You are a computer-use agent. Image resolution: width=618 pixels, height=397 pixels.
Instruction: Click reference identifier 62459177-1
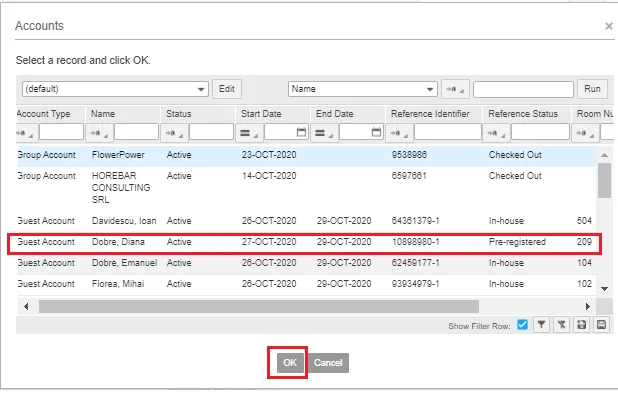pos(415,263)
